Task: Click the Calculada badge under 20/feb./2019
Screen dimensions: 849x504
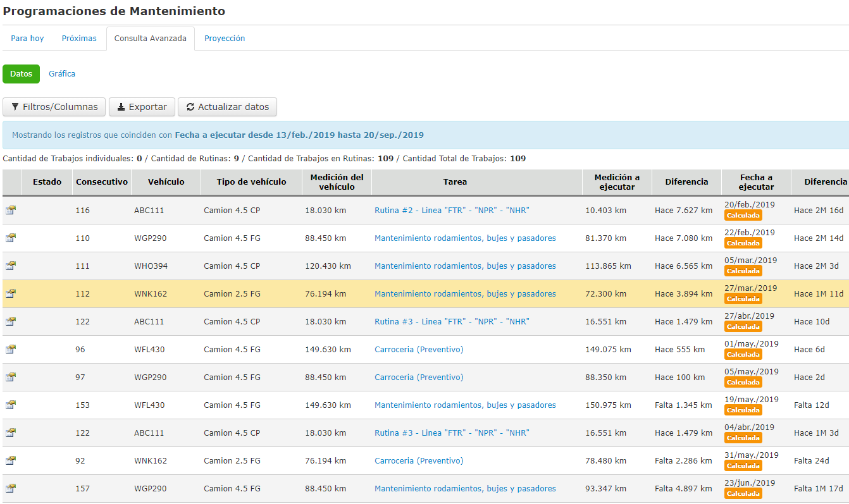Action: (x=743, y=216)
